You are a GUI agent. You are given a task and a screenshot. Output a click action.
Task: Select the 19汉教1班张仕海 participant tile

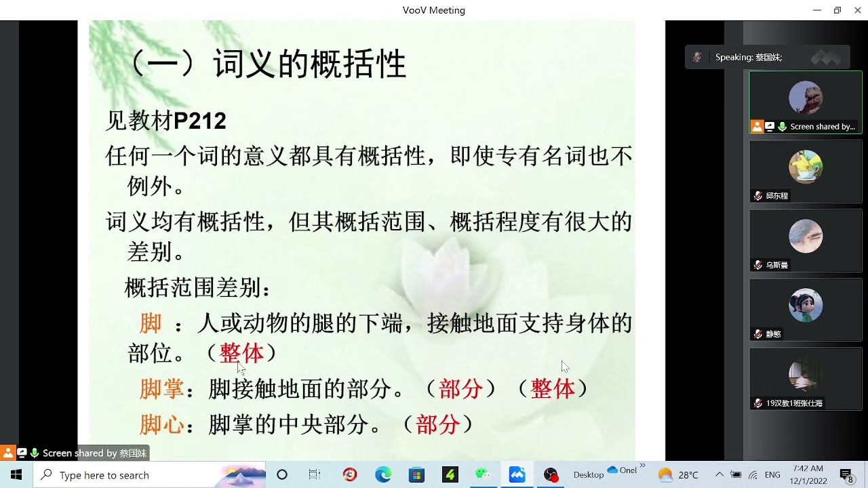[806, 379]
